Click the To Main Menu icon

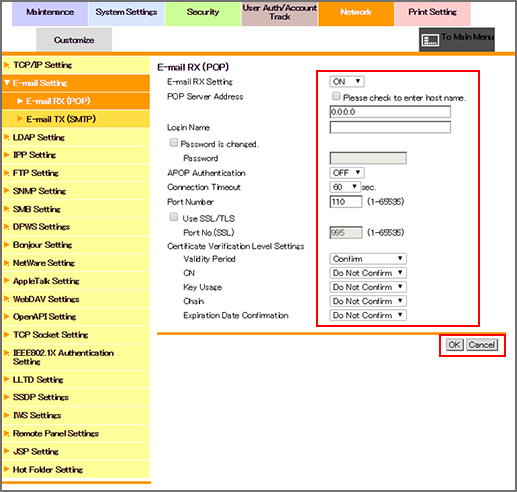point(430,41)
